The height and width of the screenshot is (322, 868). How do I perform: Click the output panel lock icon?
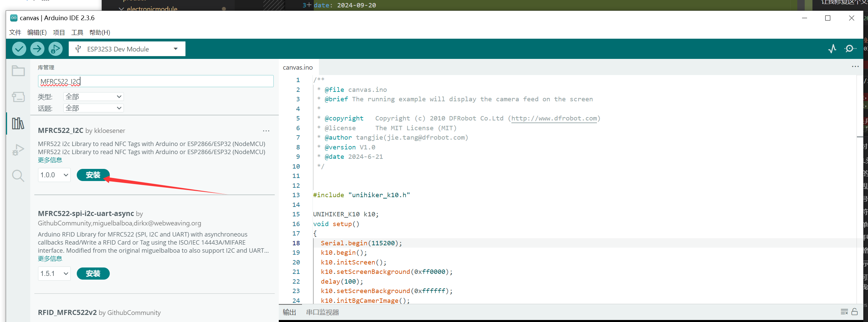click(x=855, y=312)
